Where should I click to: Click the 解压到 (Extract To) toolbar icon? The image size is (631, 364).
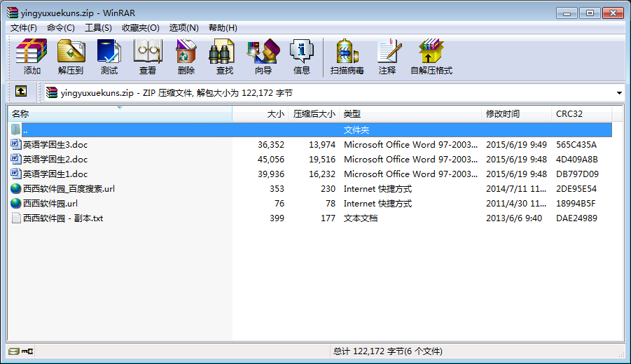tap(71, 52)
